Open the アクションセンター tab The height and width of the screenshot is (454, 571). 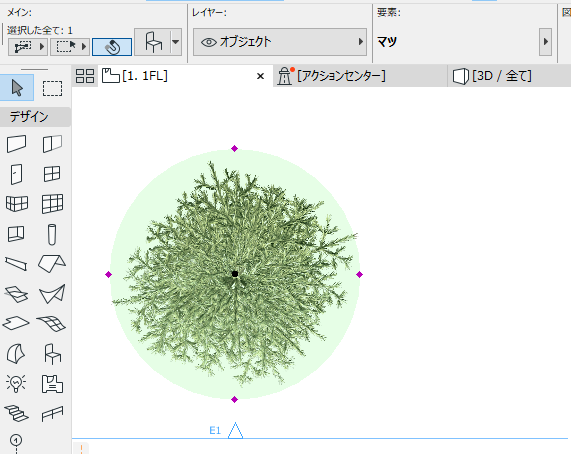click(331, 76)
